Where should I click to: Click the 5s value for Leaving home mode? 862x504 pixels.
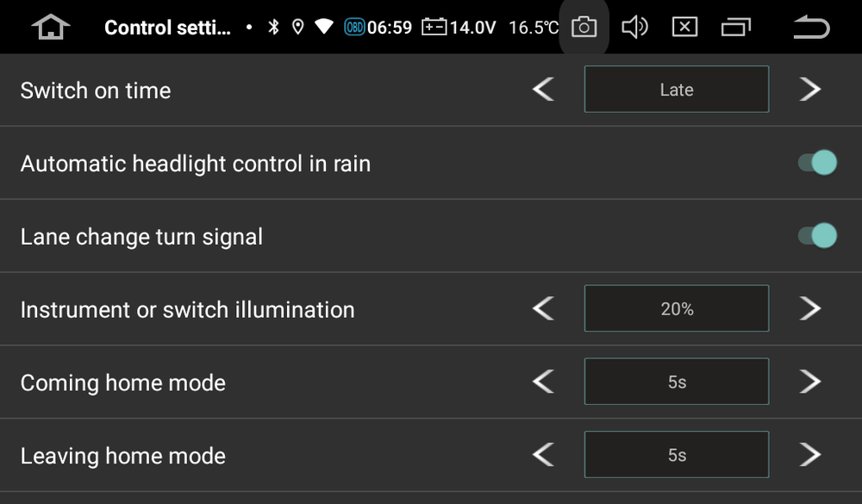(x=676, y=454)
